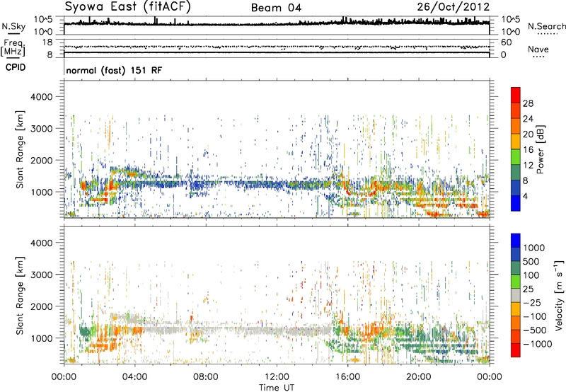Click the '60' Nave axis tick
The width and height of the screenshot is (566, 392).
coord(506,42)
